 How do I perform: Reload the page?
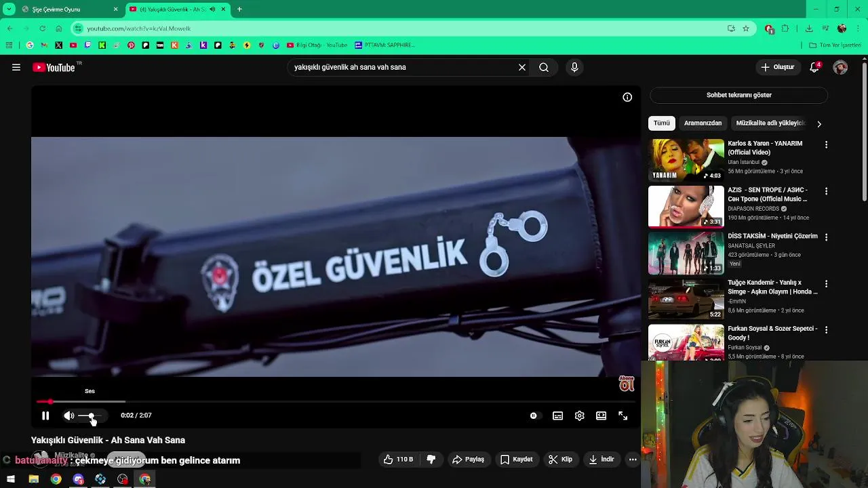(x=42, y=28)
